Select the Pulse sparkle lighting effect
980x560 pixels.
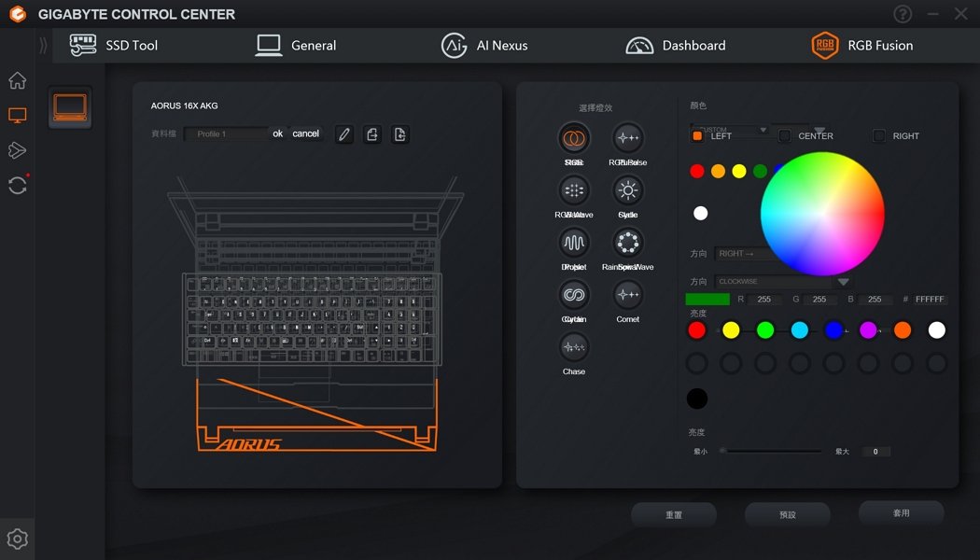pyautogui.click(x=627, y=137)
